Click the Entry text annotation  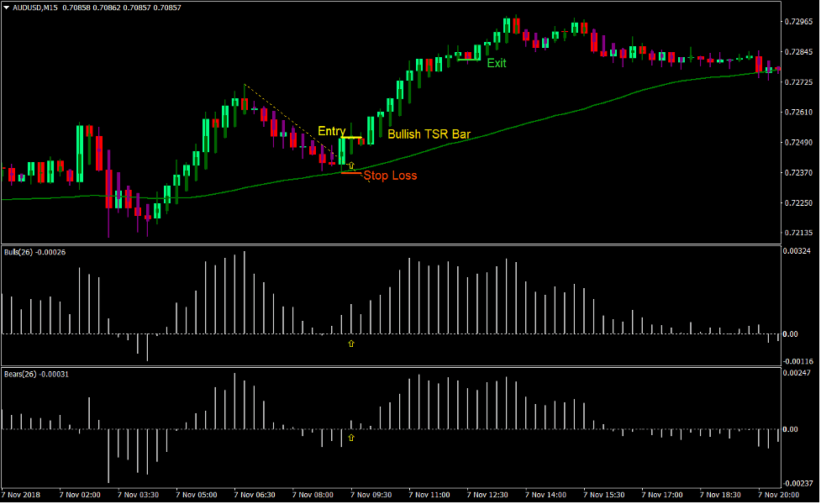click(x=332, y=131)
